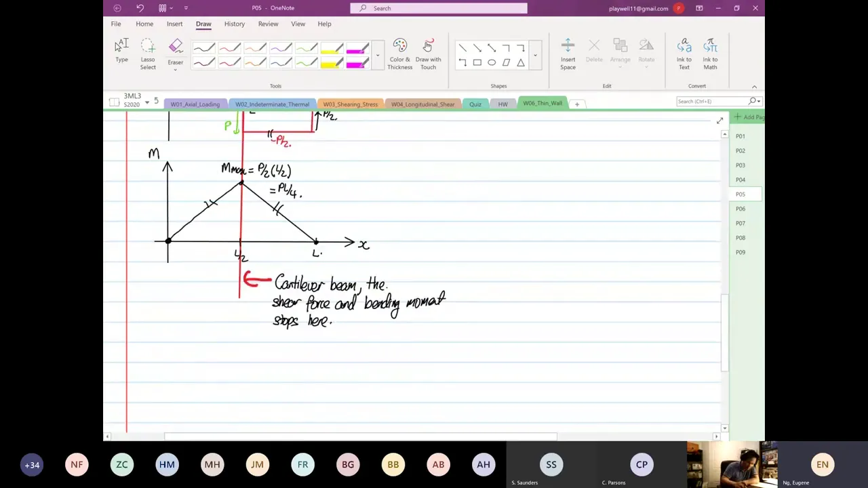868x488 pixels.
Task: Open Color & Thickness options
Action: click(x=399, y=54)
